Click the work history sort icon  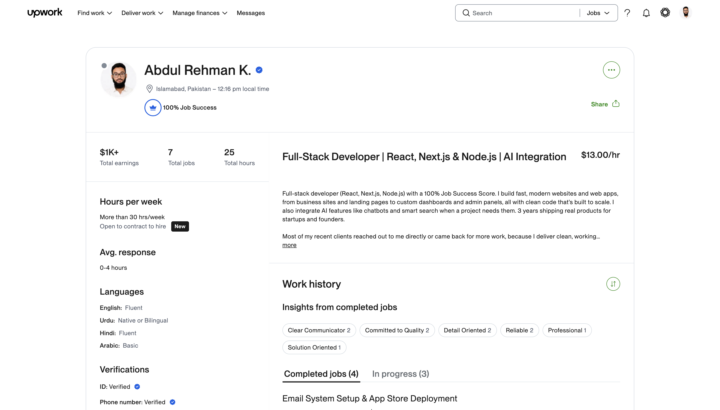tap(613, 284)
